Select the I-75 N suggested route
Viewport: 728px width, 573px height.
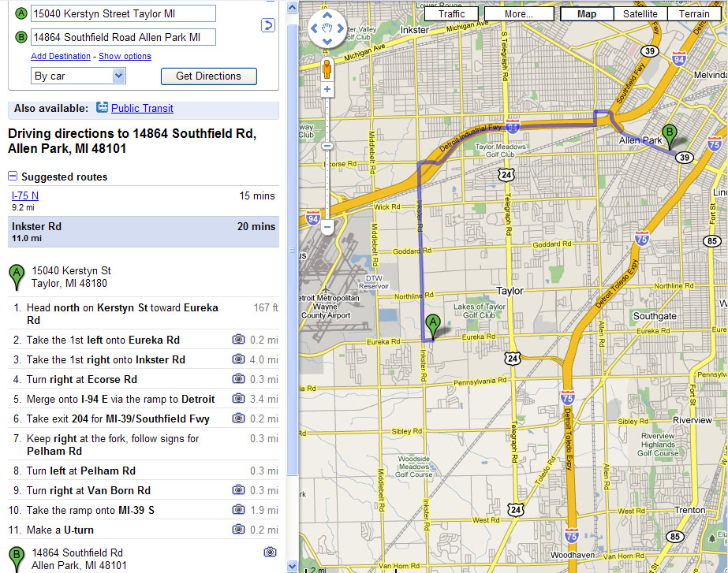(x=25, y=195)
